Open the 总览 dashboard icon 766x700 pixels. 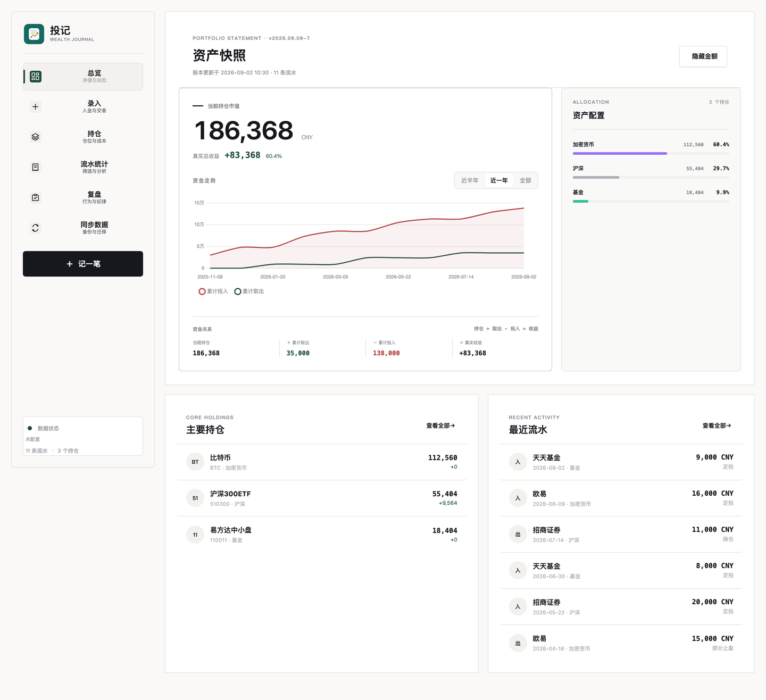pyautogui.click(x=36, y=77)
